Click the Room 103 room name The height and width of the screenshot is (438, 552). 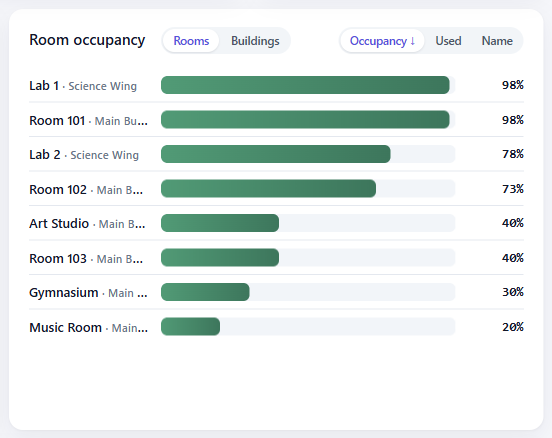58,258
